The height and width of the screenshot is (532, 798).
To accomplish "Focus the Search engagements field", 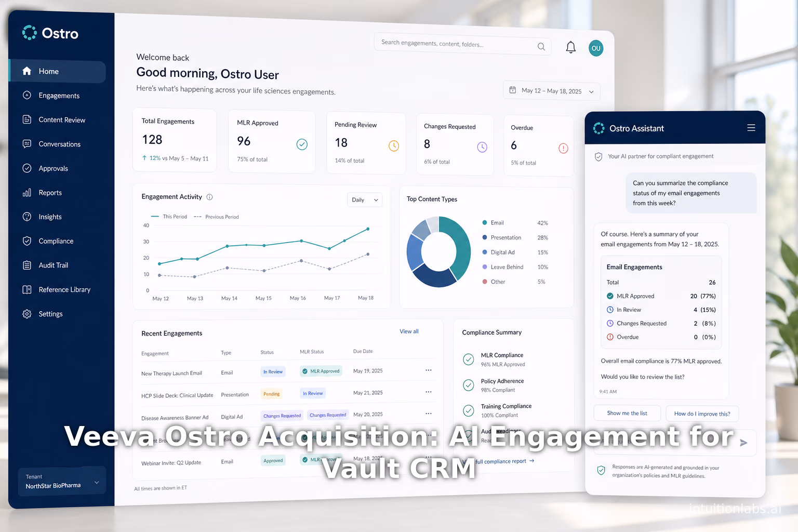I will (462, 45).
